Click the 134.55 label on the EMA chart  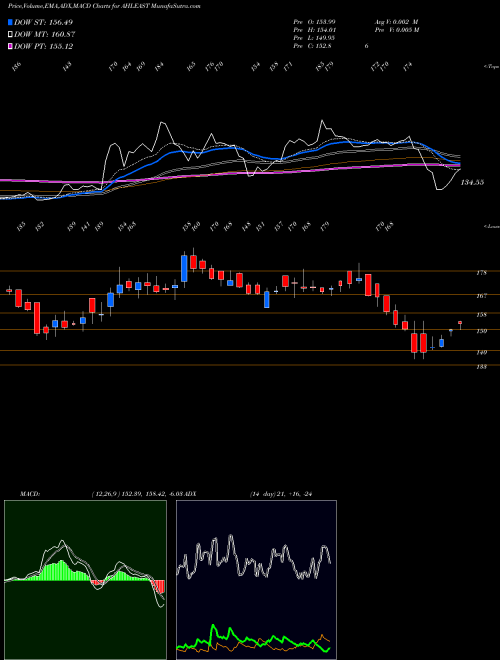pyautogui.click(x=472, y=182)
